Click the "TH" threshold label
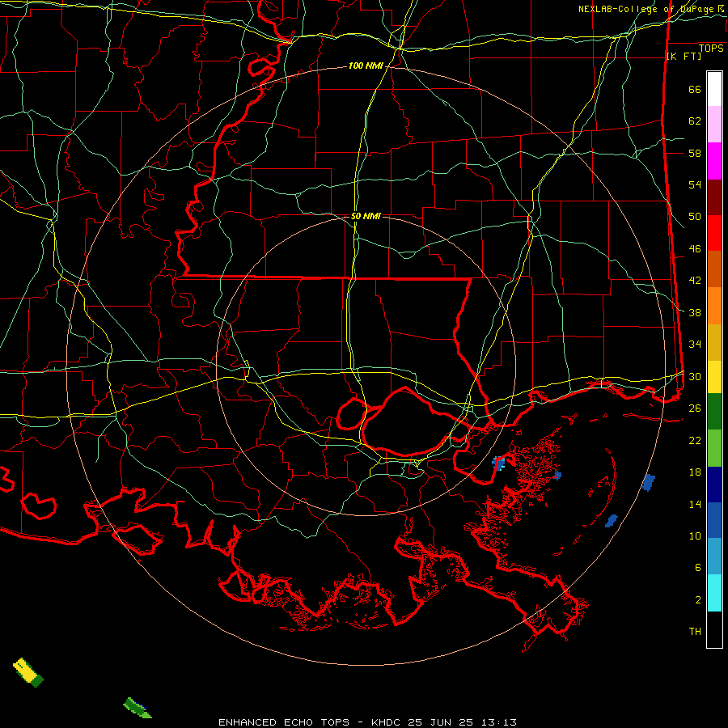Viewport: 728px width, 728px height. (x=695, y=632)
